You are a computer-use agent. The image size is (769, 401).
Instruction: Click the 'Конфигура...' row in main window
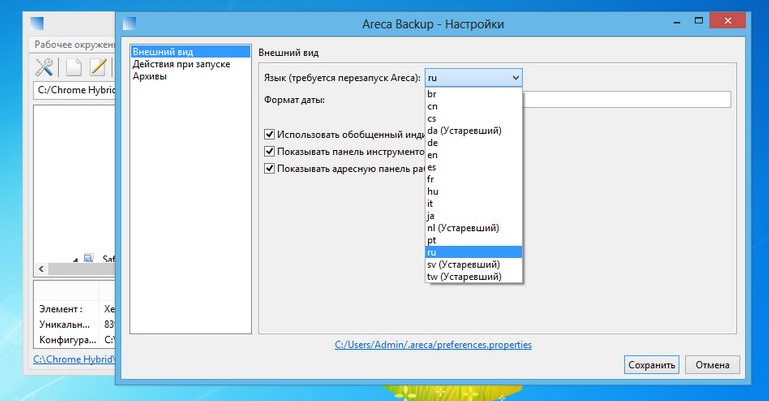coord(76,339)
